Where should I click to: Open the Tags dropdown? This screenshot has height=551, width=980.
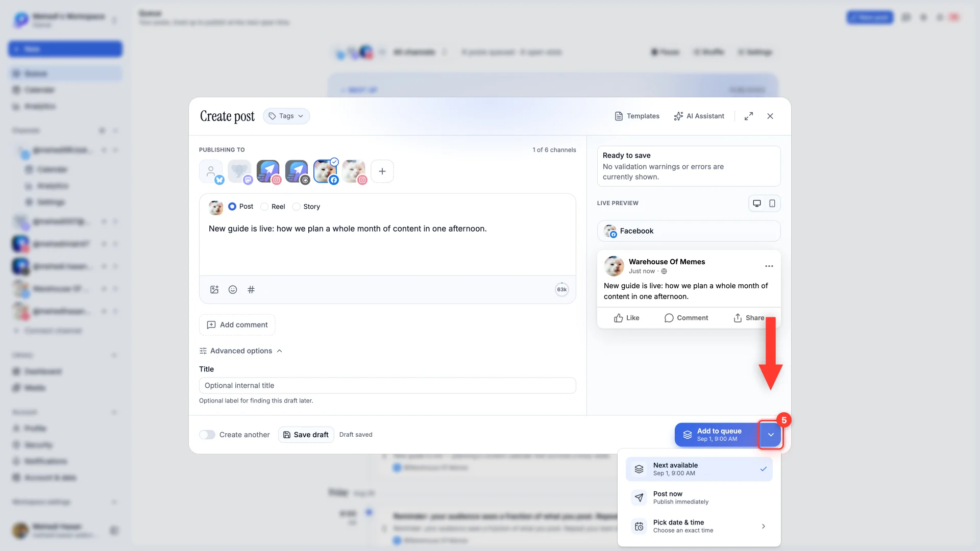click(x=286, y=116)
